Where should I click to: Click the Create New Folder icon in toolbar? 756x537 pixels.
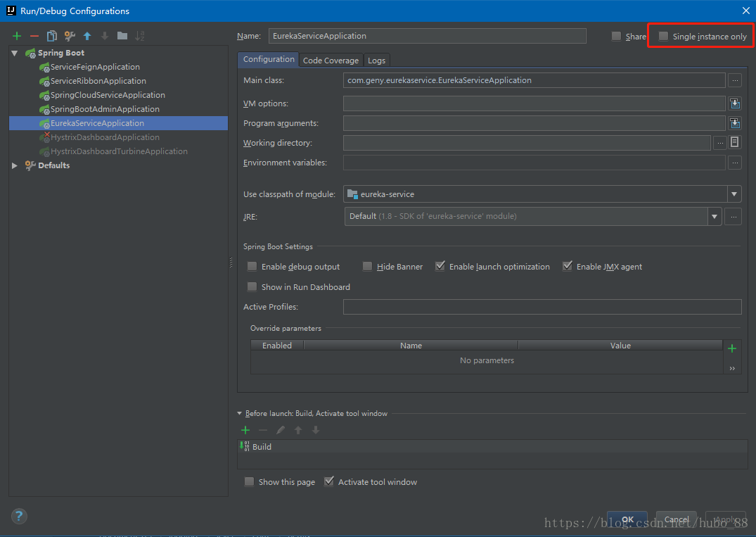pyautogui.click(x=122, y=36)
